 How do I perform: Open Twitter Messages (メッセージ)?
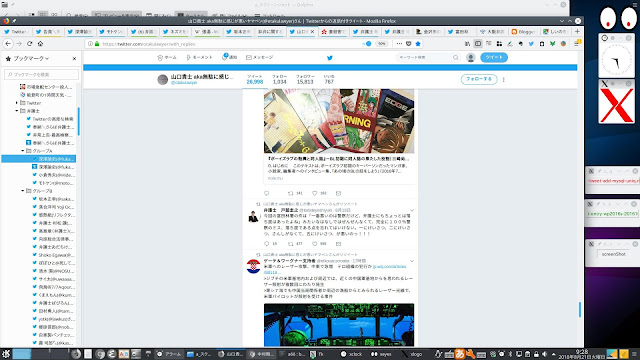point(259,58)
